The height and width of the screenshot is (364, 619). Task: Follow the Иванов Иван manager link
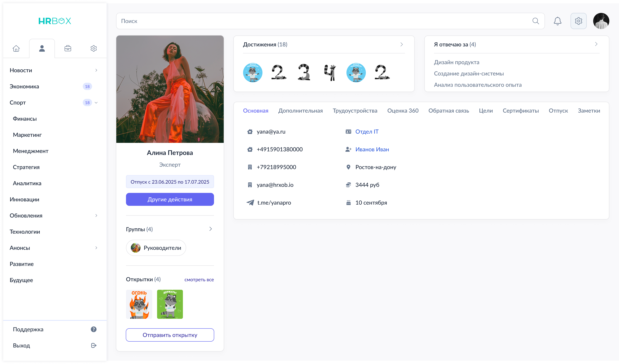372,149
